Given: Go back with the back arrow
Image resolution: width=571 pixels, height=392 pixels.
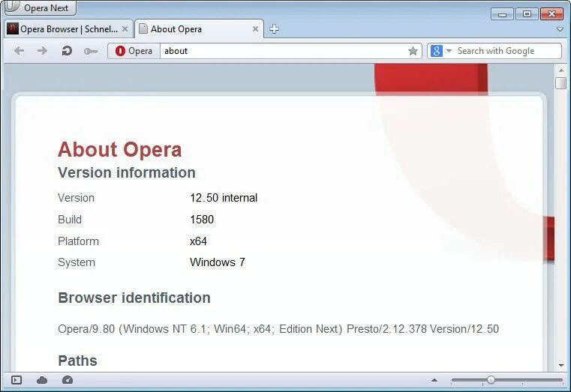Looking at the screenshot, I should [19, 50].
